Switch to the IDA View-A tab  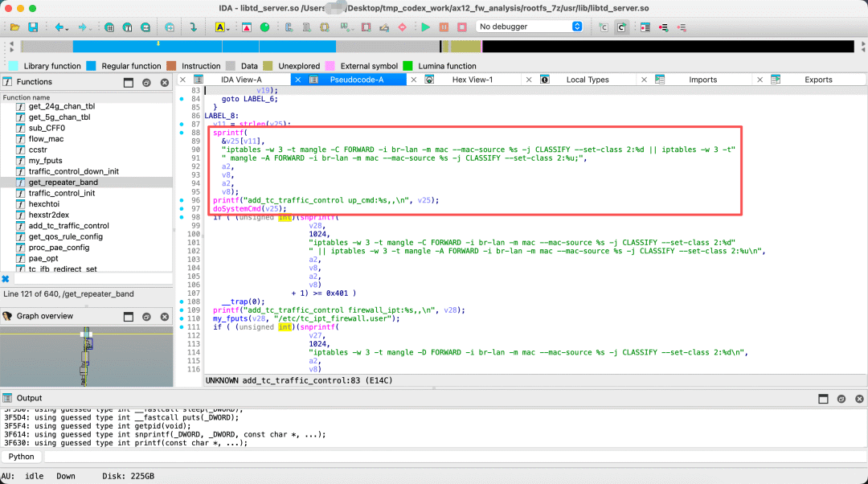241,80
